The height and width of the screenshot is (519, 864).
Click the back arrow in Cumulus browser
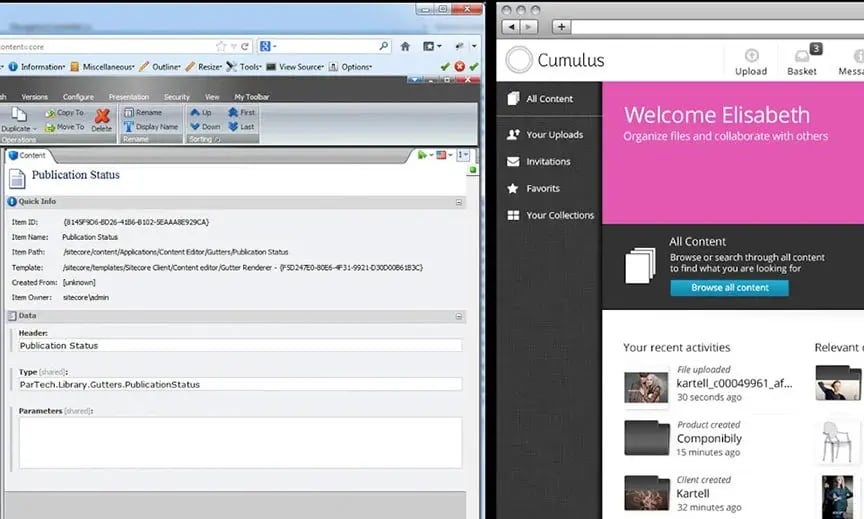tap(511, 26)
